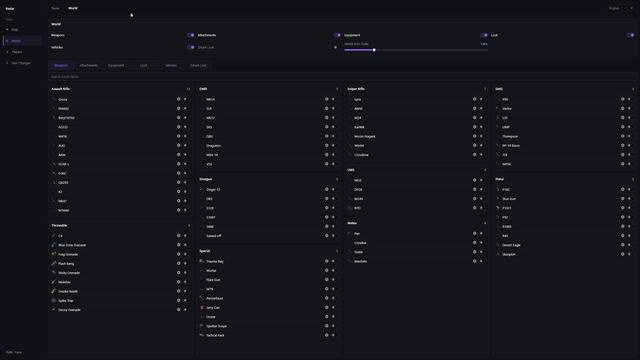Disable the Vehicles toggle
The width and height of the screenshot is (640, 360).
pyautogui.click(x=191, y=47)
